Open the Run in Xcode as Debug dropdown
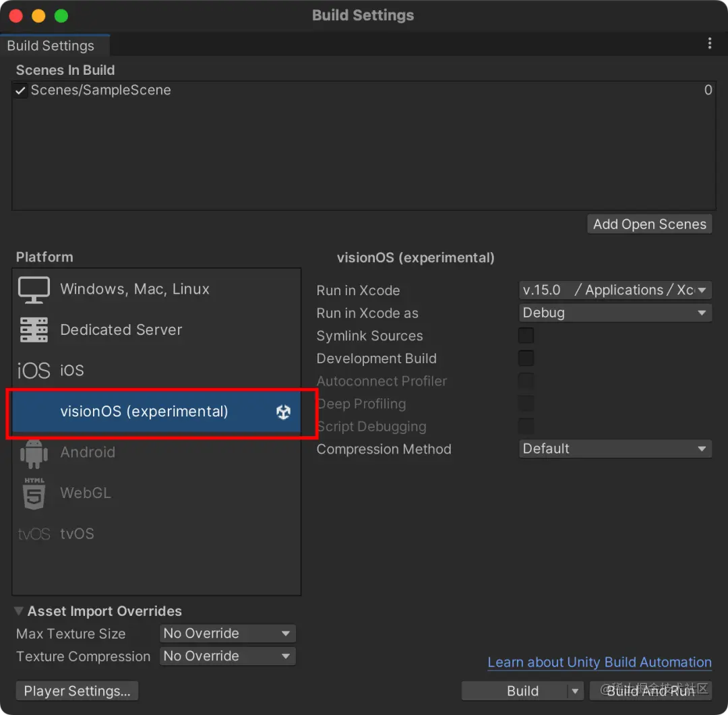728x715 pixels. tap(615, 313)
